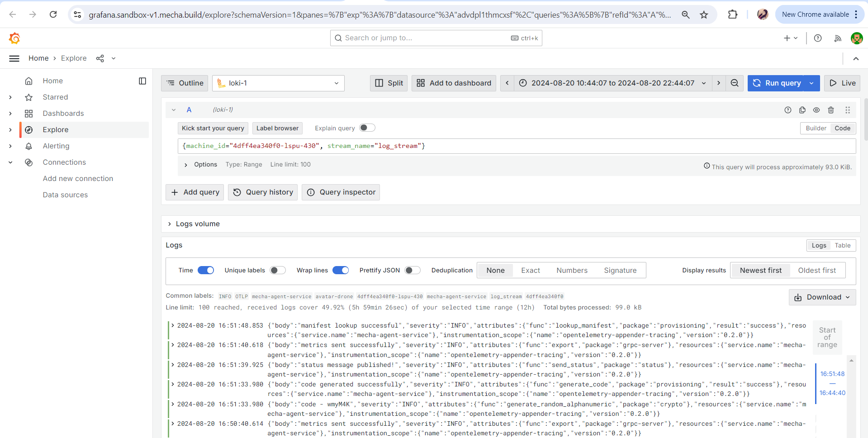Click the Alerting bell icon in sidebar
Image resolution: width=868 pixels, height=438 pixels.
coord(29,146)
